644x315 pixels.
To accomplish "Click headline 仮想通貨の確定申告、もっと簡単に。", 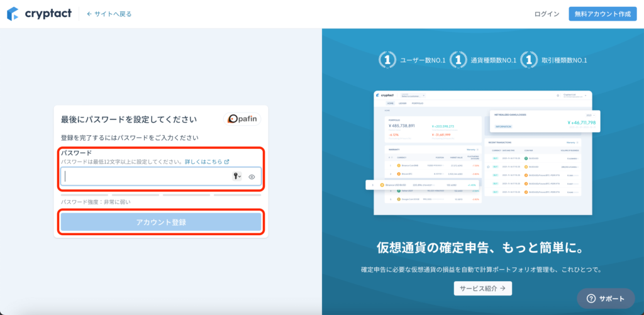I will [x=482, y=248].
